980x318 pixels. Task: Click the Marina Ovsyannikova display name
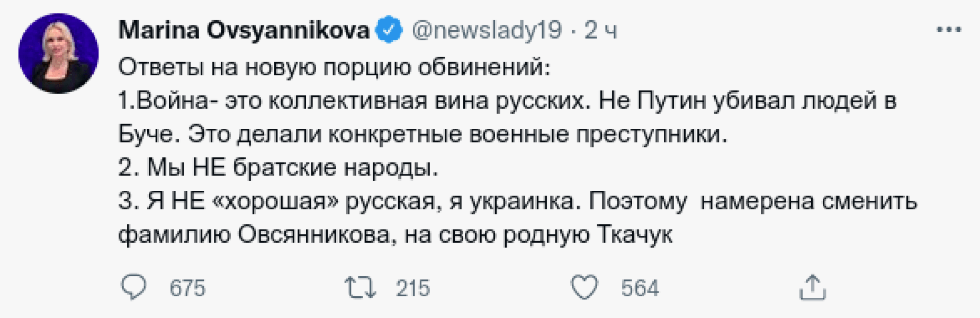point(244,30)
